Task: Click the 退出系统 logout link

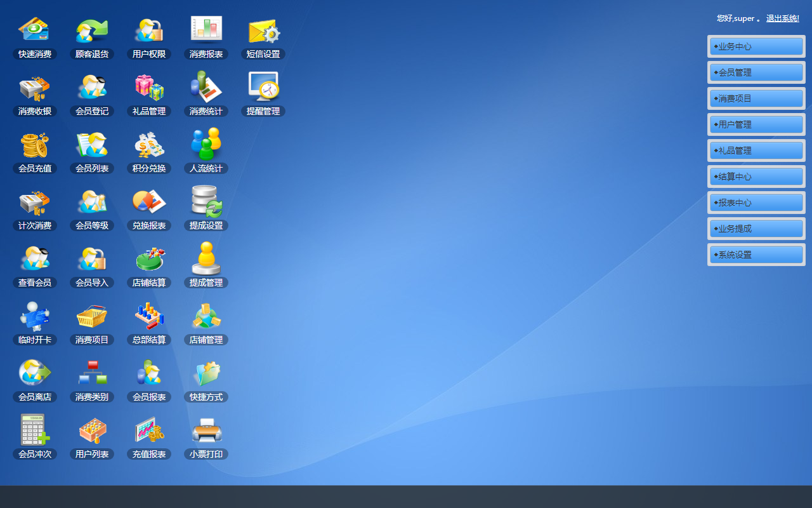Action: [x=782, y=18]
